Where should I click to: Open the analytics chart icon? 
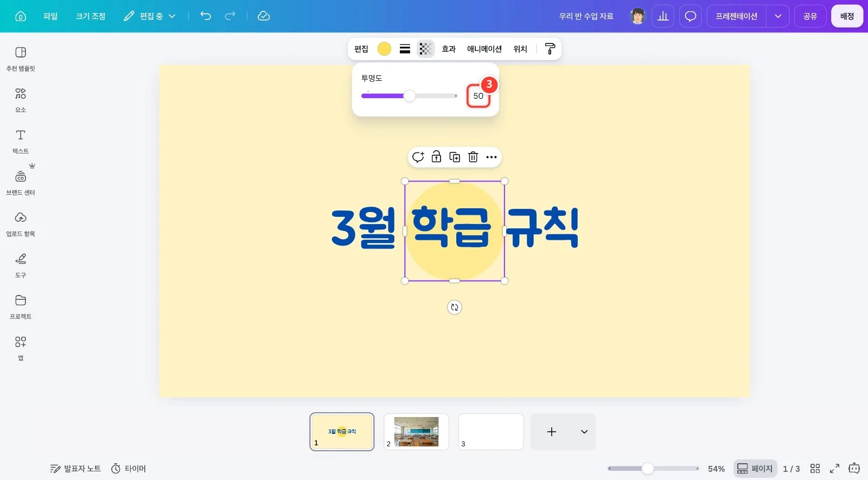[663, 16]
